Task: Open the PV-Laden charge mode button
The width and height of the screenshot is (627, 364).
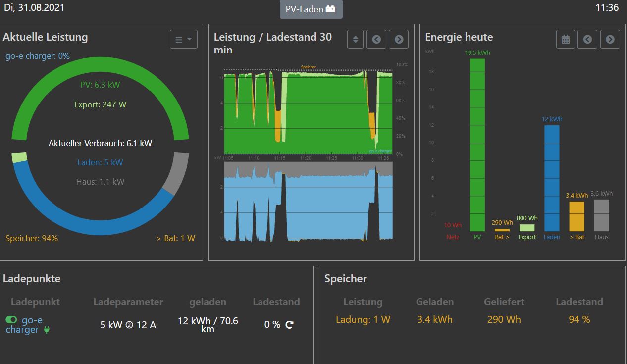Action: 310,9
